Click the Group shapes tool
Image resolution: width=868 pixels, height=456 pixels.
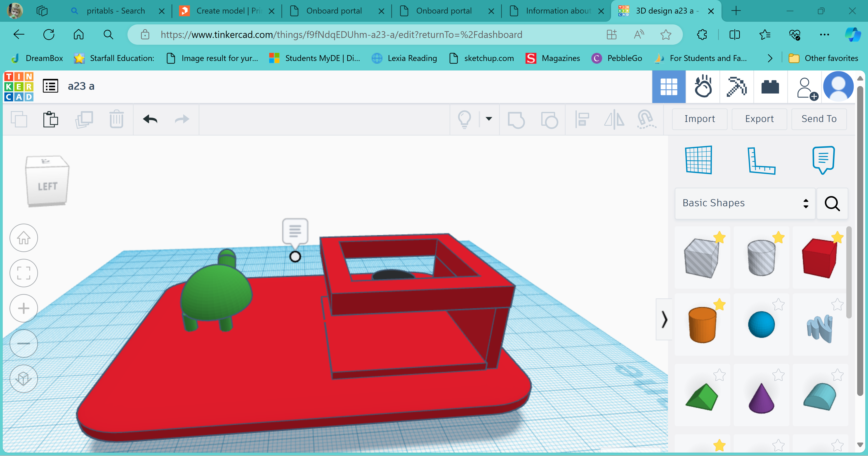[516, 120]
